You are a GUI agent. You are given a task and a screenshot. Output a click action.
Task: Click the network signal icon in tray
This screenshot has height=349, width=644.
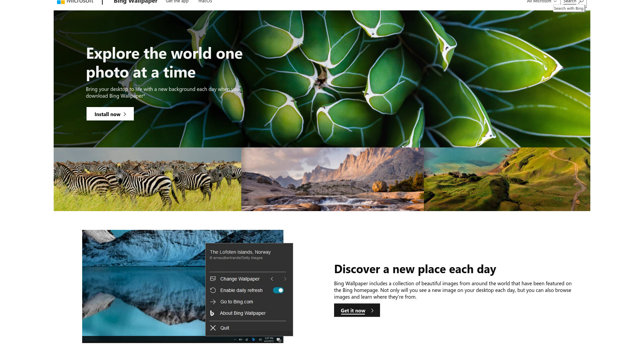(x=247, y=340)
